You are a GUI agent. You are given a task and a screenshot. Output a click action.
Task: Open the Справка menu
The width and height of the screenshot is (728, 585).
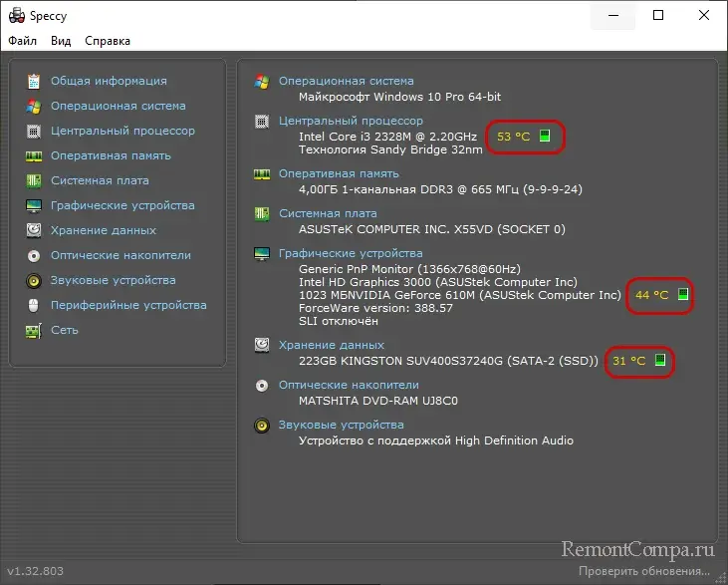point(108,41)
